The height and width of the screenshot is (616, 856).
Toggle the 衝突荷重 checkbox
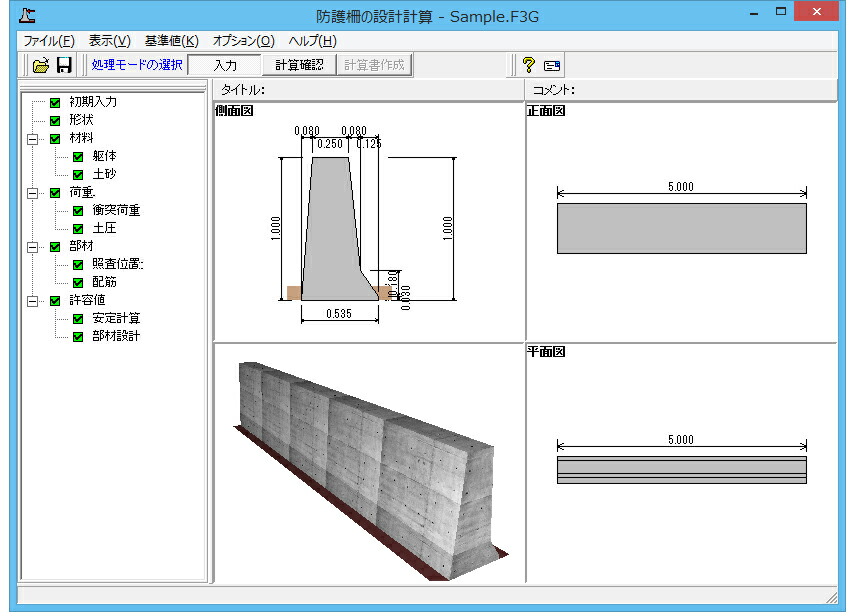[78, 211]
